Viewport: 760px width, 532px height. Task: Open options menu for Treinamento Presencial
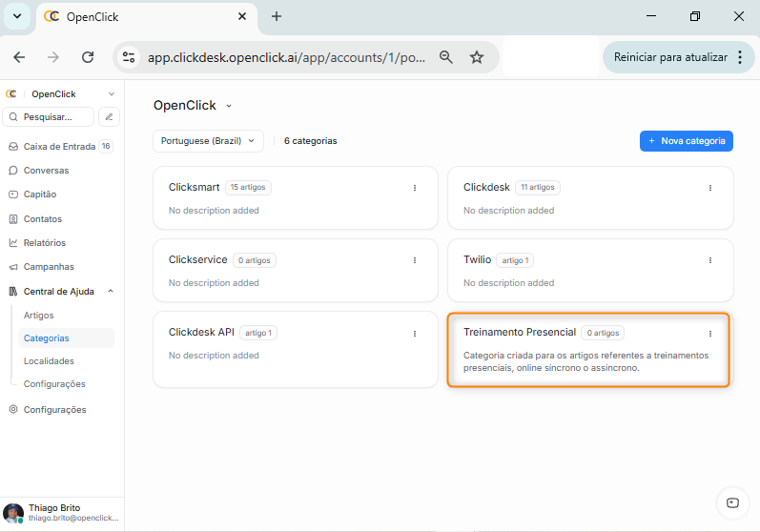(x=710, y=334)
